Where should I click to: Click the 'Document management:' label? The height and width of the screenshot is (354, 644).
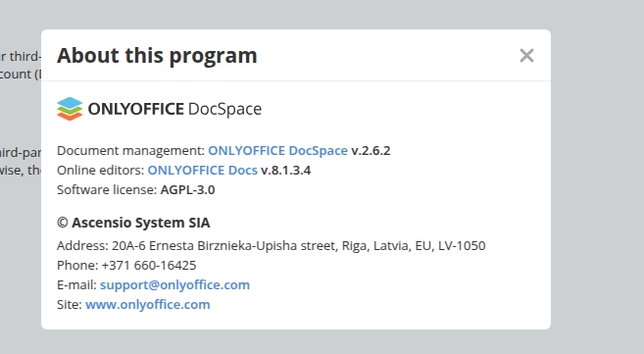point(130,151)
